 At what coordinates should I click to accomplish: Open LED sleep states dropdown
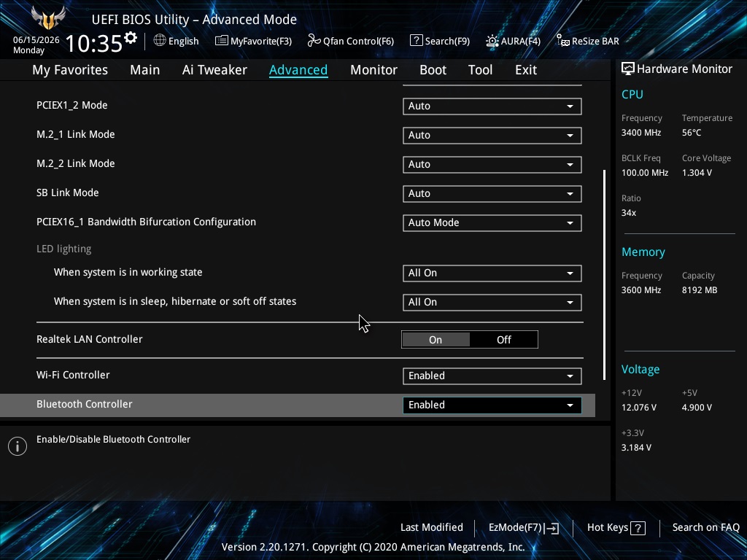pyautogui.click(x=492, y=303)
